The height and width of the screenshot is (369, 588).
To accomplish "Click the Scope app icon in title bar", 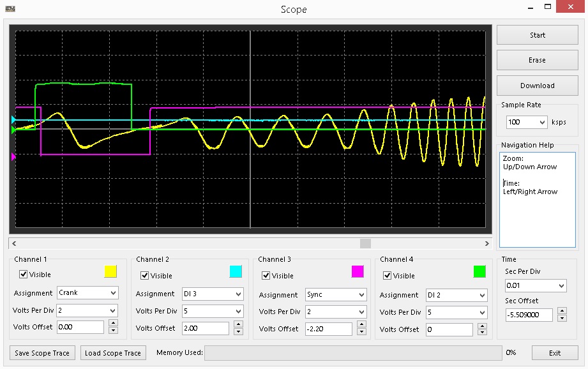I will point(10,9).
